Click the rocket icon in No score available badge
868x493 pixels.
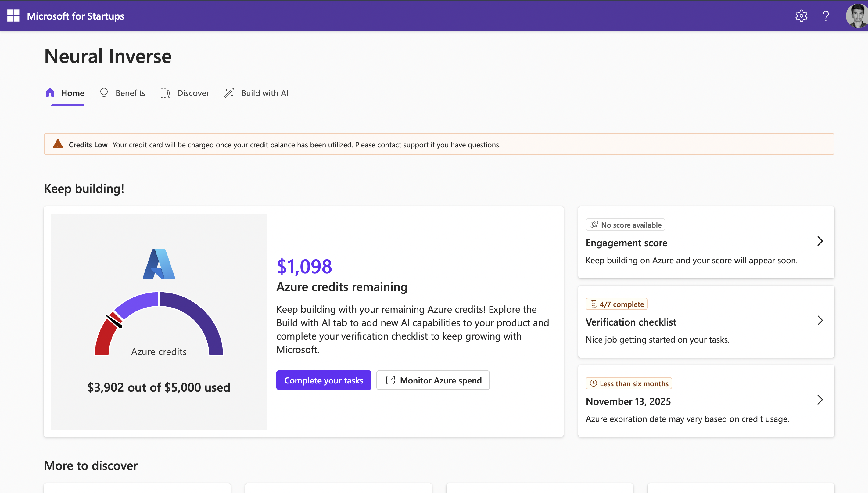click(594, 225)
